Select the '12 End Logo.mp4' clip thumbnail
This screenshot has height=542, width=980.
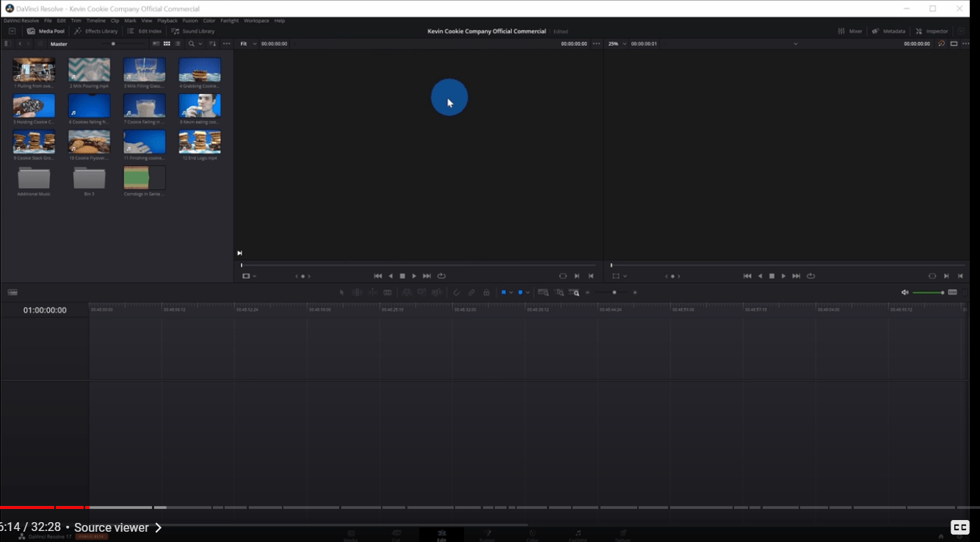200,142
